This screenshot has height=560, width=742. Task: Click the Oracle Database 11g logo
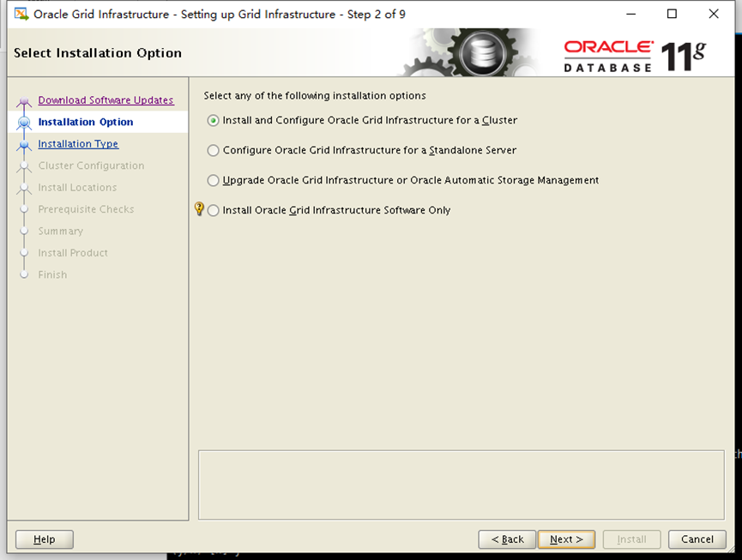pos(635,57)
